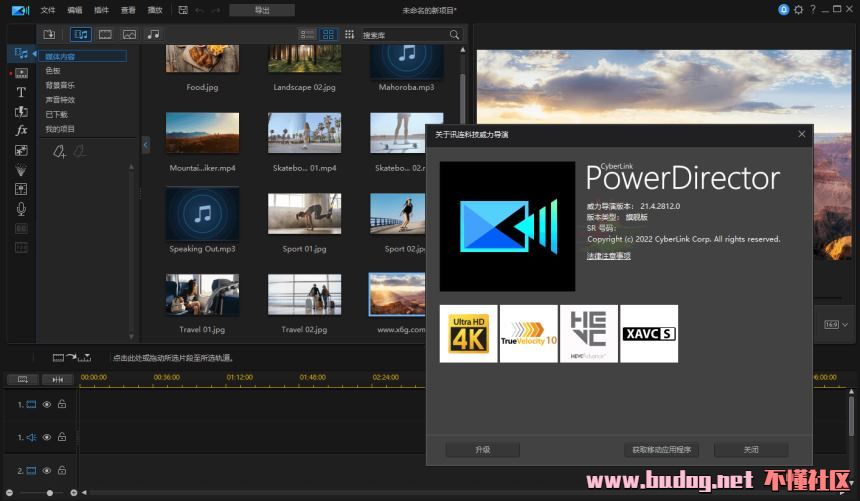Open the 法律注意事项 link
This screenshot has height=501, width=860.
click(608, 256)
